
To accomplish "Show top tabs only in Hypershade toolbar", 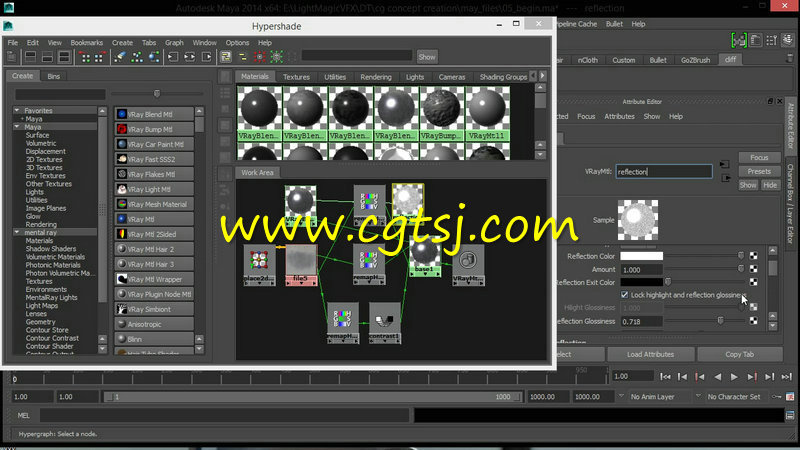I will [30, 57].
